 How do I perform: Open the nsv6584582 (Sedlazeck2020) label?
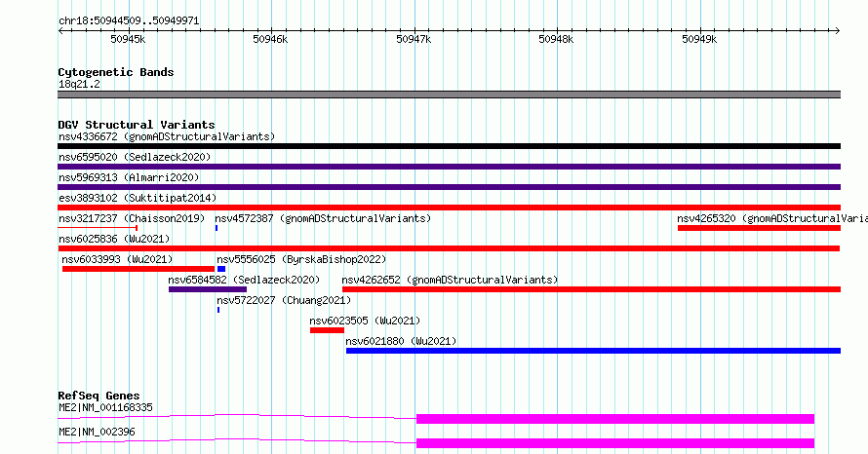point(244,280)
